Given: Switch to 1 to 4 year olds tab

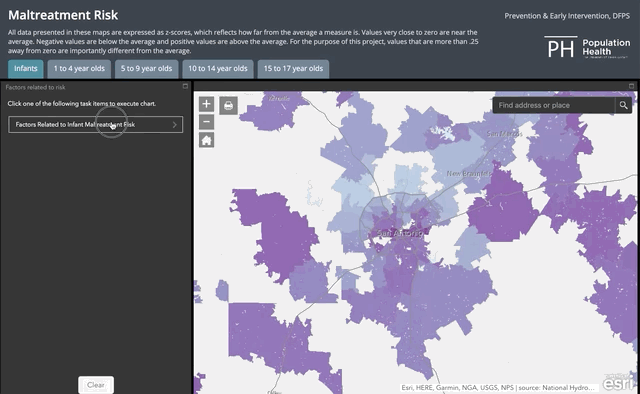Looking at the screenshot, I should point(79,69).
